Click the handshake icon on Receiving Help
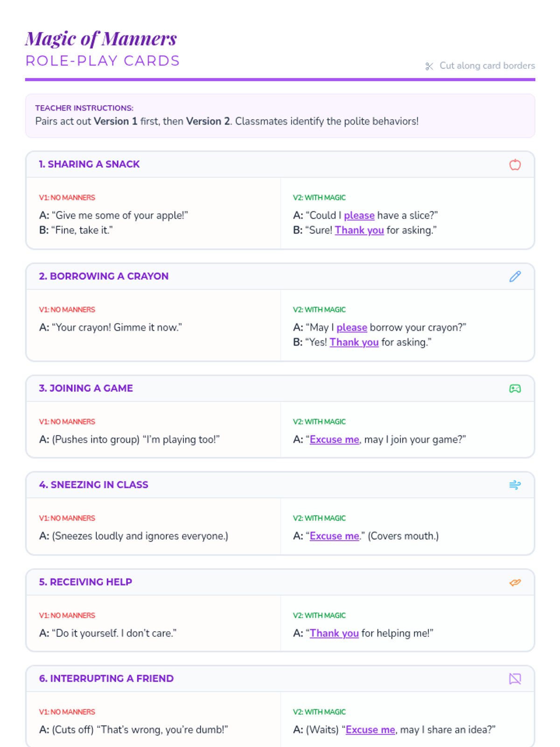 [515, 582]
